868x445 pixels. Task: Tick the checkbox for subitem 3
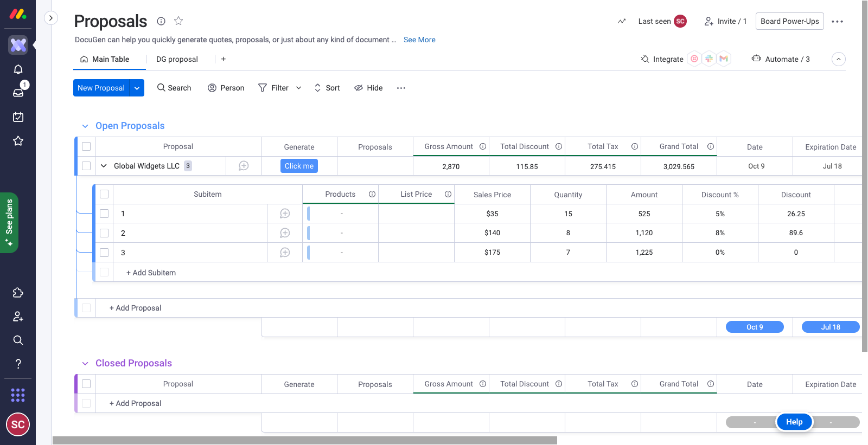104,253
